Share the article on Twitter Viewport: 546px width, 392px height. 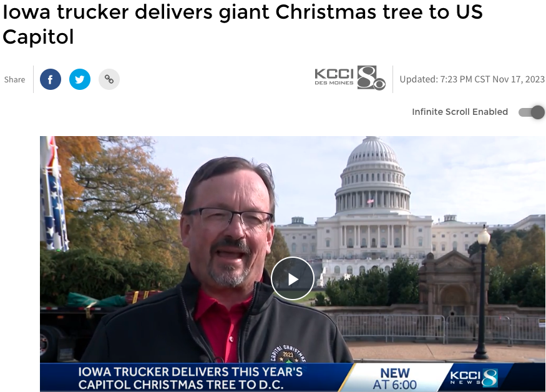point(80,79)
